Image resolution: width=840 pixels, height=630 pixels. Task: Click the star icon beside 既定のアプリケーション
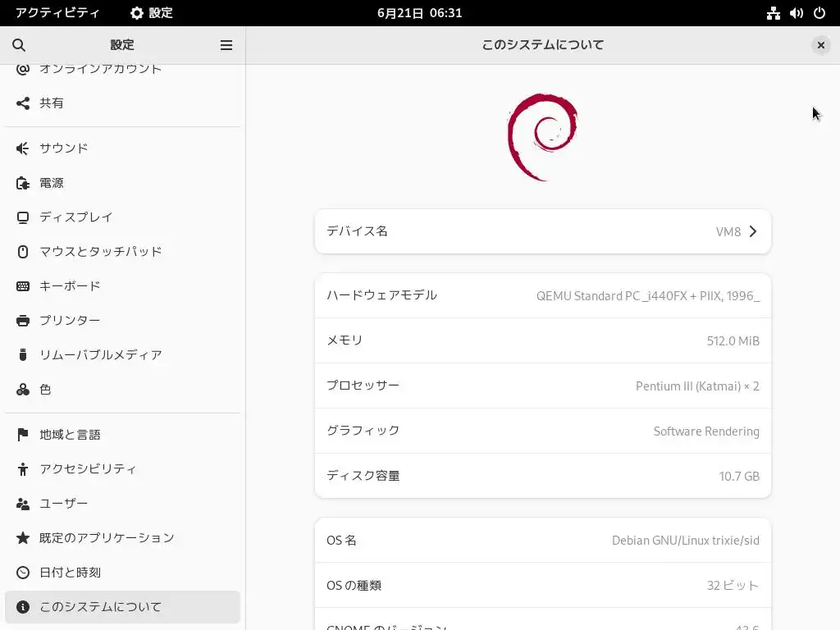(x=22, y=538)
